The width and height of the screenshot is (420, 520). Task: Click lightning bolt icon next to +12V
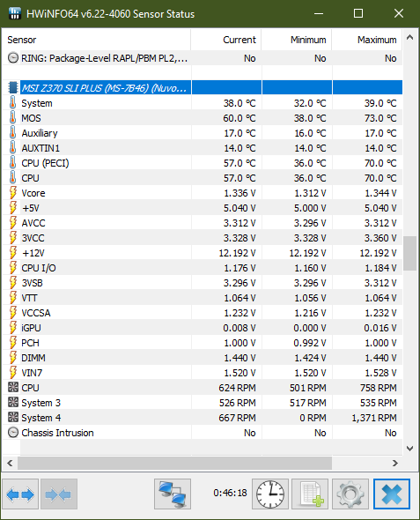pos(12,253)
